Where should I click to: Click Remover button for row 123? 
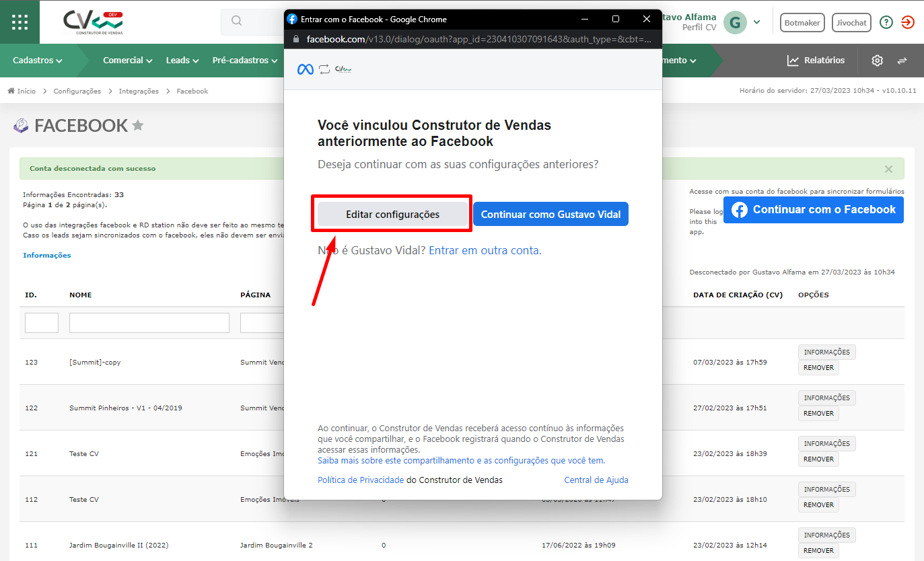click(x=818, y=367)
